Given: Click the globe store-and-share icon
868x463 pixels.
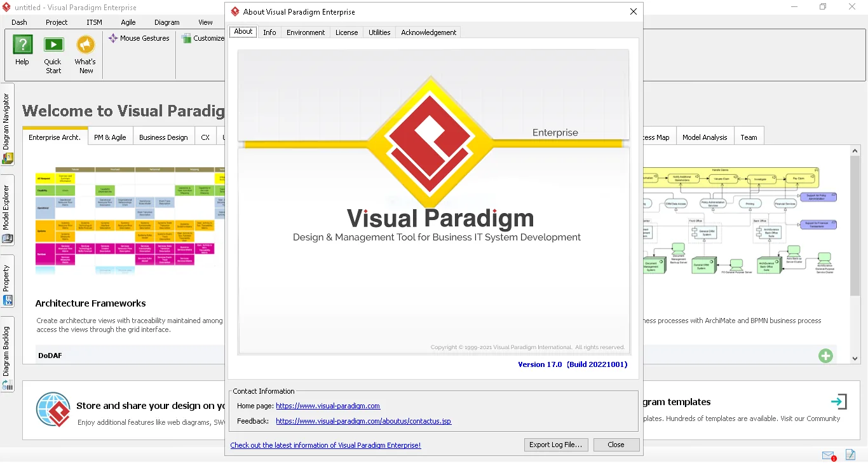Looking at the screenshot, I should [53, 410].
